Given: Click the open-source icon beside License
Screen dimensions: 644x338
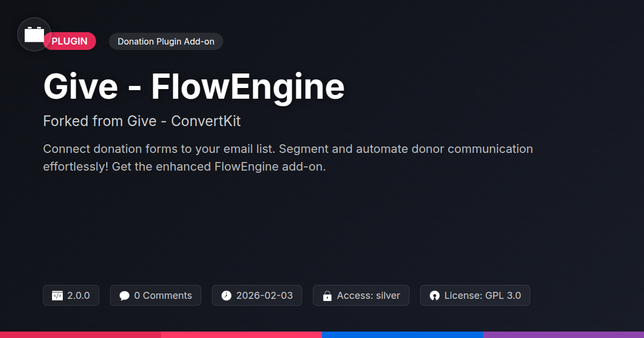Looking at the screenshot, I should coord(435,296).
